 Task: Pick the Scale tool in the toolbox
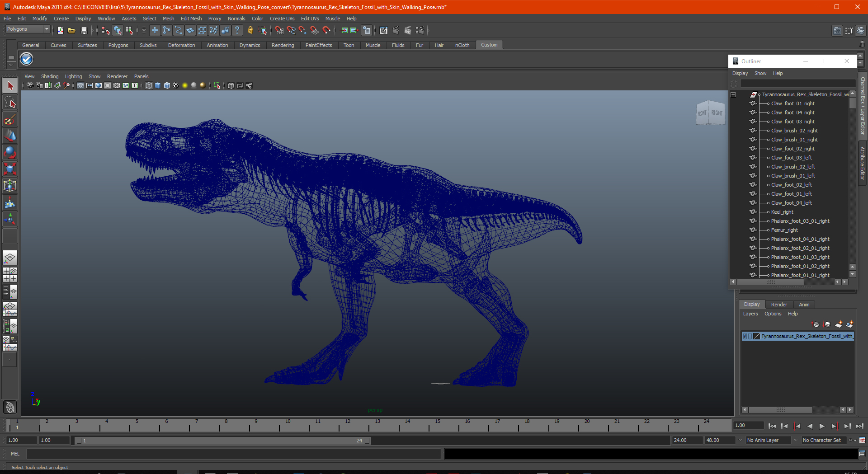point(10,169)
